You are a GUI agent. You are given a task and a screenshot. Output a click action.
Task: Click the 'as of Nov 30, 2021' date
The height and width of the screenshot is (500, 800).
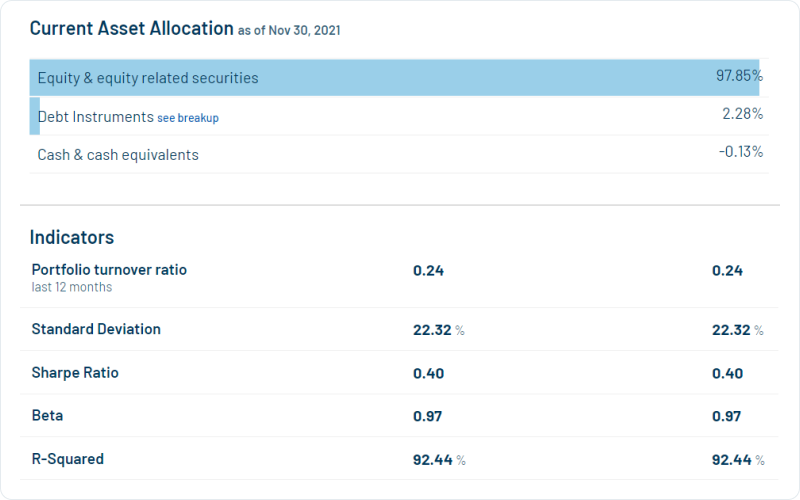(x=289, y=31)
